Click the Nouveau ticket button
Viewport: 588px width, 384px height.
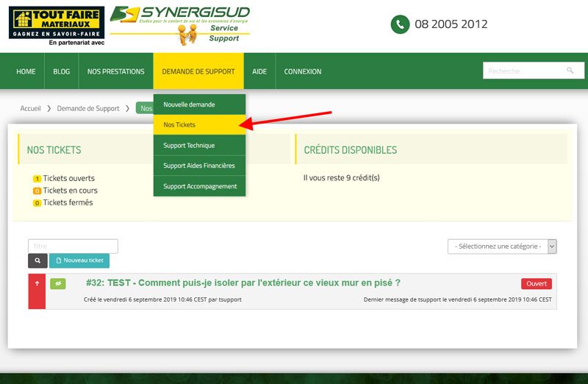click(x=79, y=260)
